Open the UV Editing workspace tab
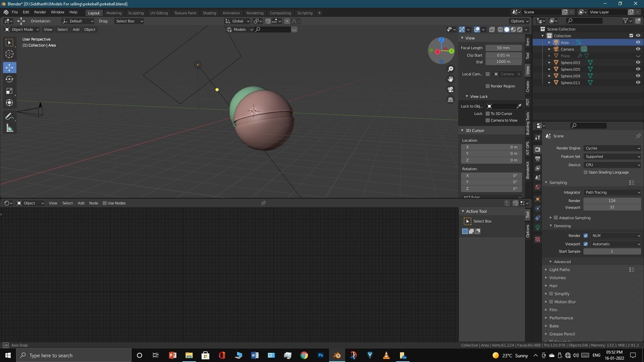644x362 pixels. [x=159, y=13]
